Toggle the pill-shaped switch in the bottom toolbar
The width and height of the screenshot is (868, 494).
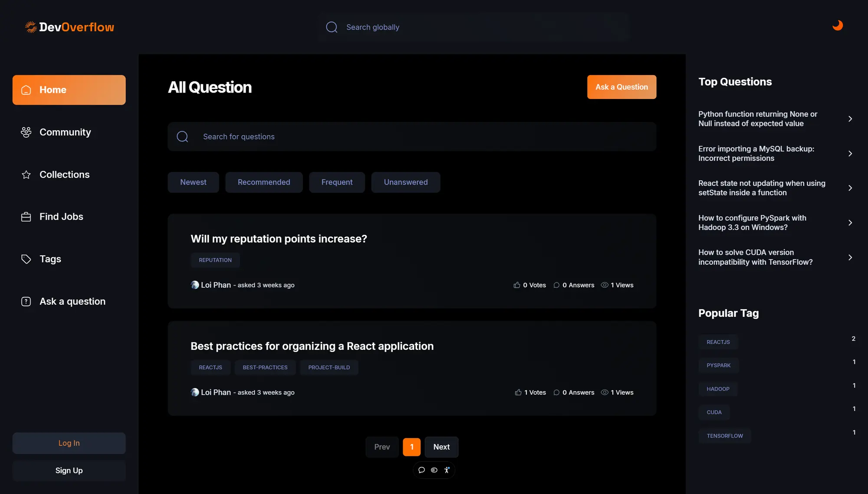[x=434, y=470]
